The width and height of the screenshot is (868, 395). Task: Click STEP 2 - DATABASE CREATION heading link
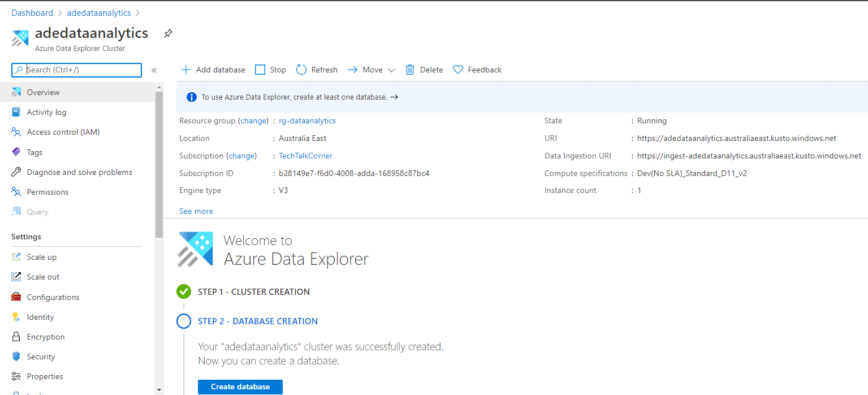(x=258, y=321)
